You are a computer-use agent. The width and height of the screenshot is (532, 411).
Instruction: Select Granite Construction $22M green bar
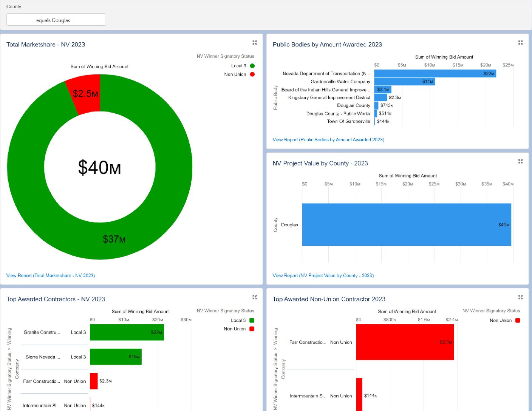tap(127, 332)
